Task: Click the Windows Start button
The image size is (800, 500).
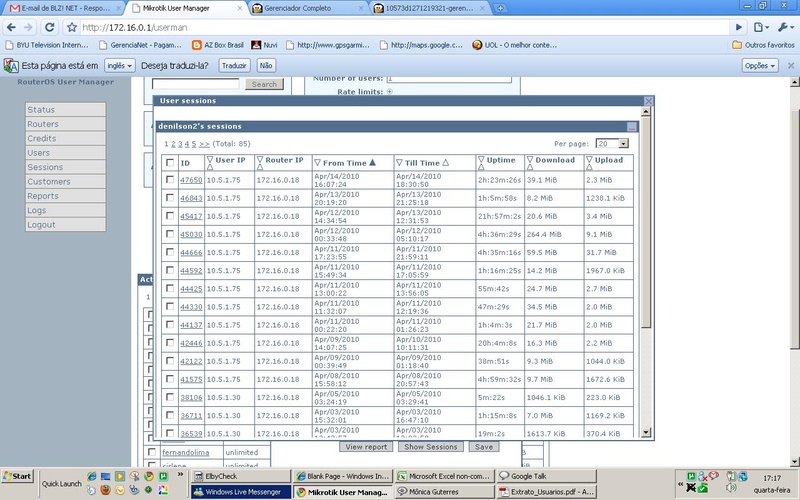Action: [17, 476]
